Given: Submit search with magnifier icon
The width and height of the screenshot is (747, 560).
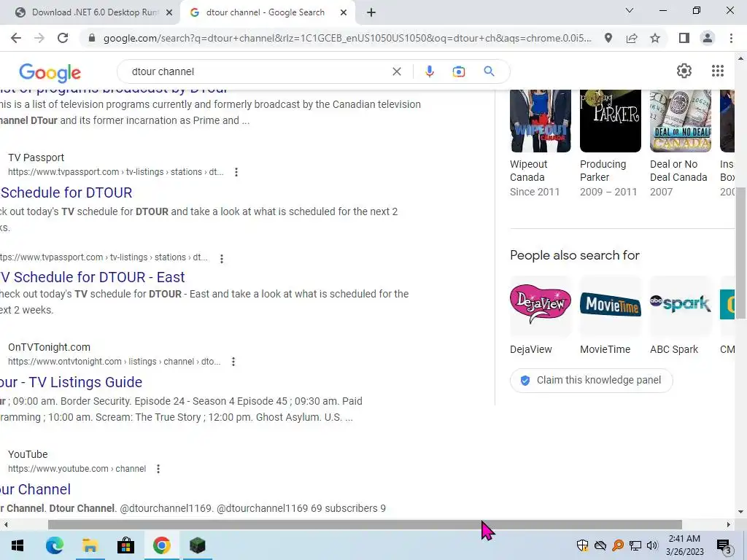Looking at the screenshot, I should [x=489, y=71].
